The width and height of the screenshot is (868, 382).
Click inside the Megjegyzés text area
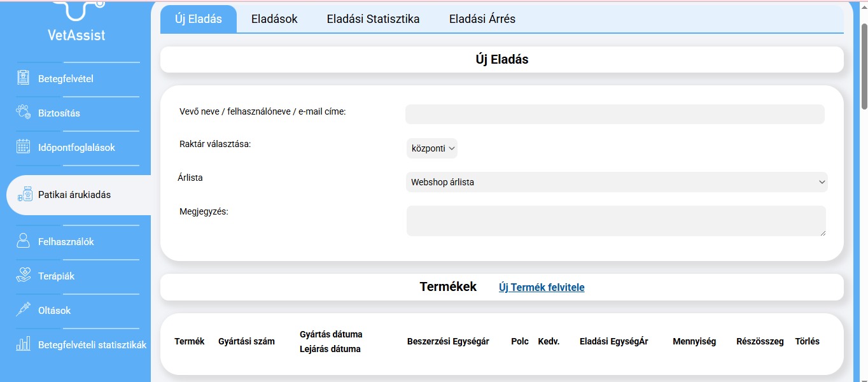(615, 221)
